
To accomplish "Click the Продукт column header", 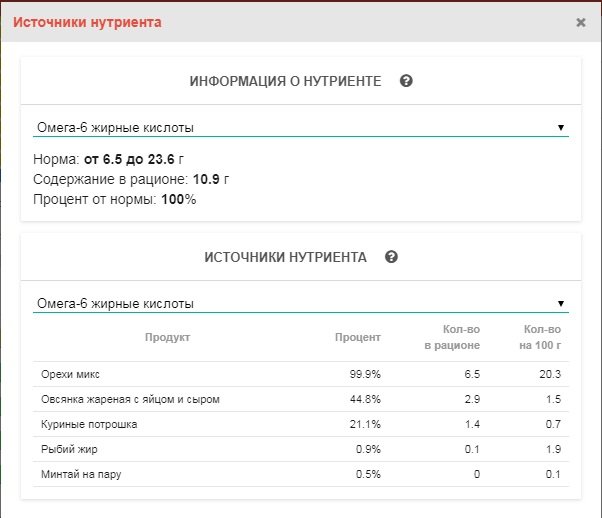I will 167,337.
